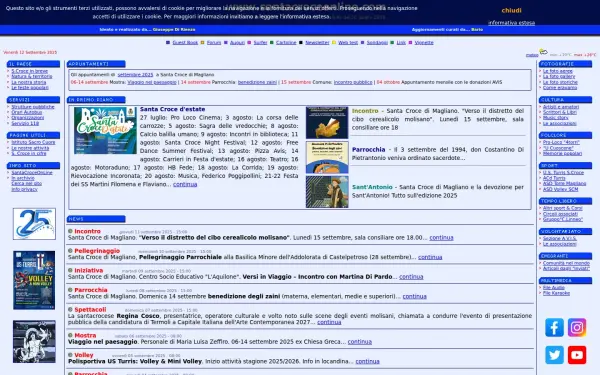This screenshot has width=600, height=375.
Task: Open La nostra storia link
Action: click(29, 82)
